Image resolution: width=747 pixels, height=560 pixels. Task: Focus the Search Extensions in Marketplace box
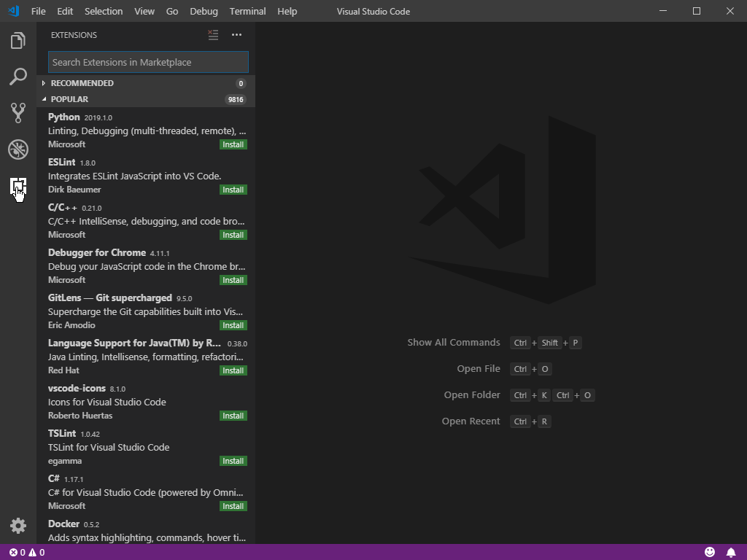coord(148,62)
